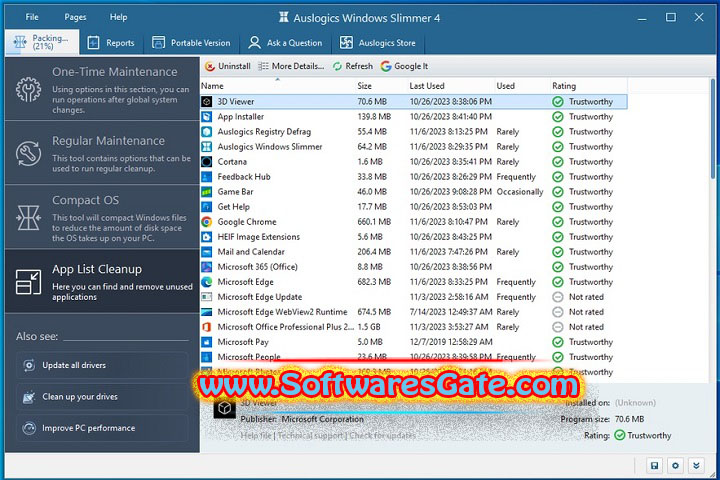Refresh the application list

353,66
